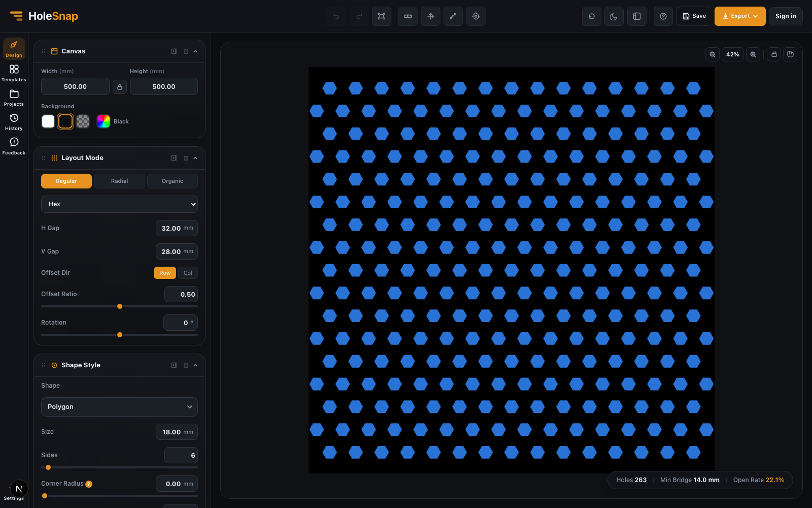Pop out the Layout Mode panel
Viewport: 812px width, 508px height.
tap(186, 158)
